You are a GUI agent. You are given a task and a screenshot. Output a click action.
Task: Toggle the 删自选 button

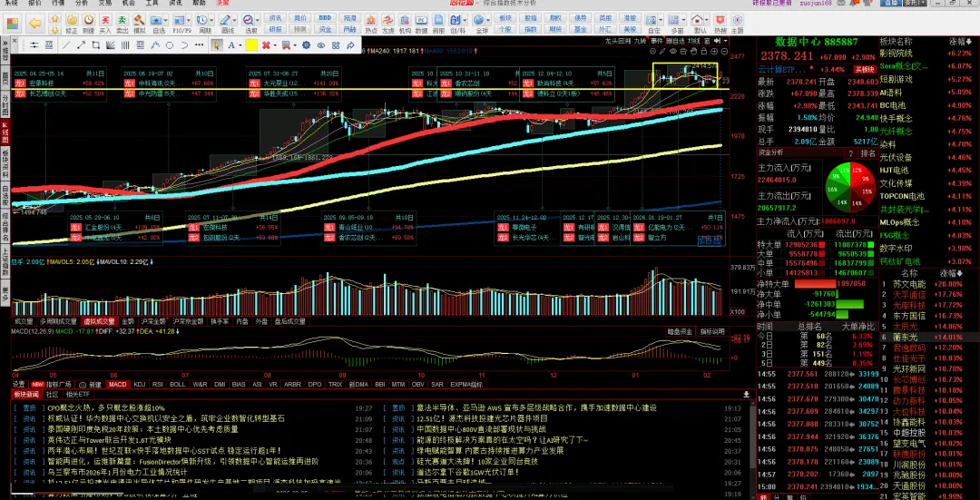pyautogui.click(x=675, y=41)
